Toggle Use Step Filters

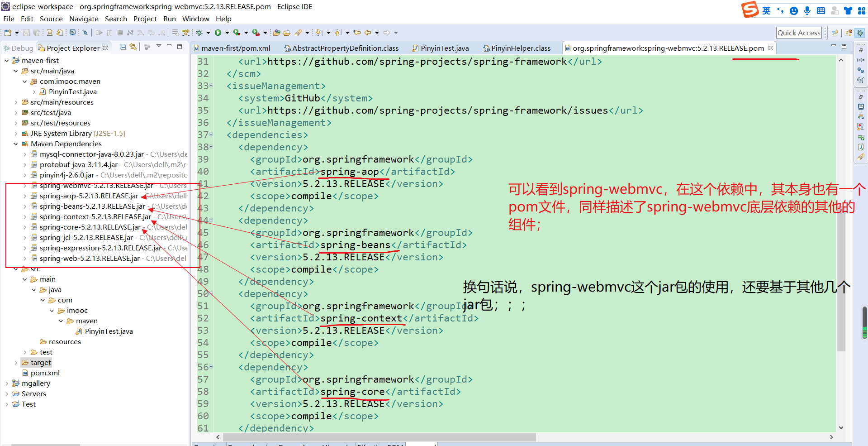pyautogui.click(x=186, y=33)
